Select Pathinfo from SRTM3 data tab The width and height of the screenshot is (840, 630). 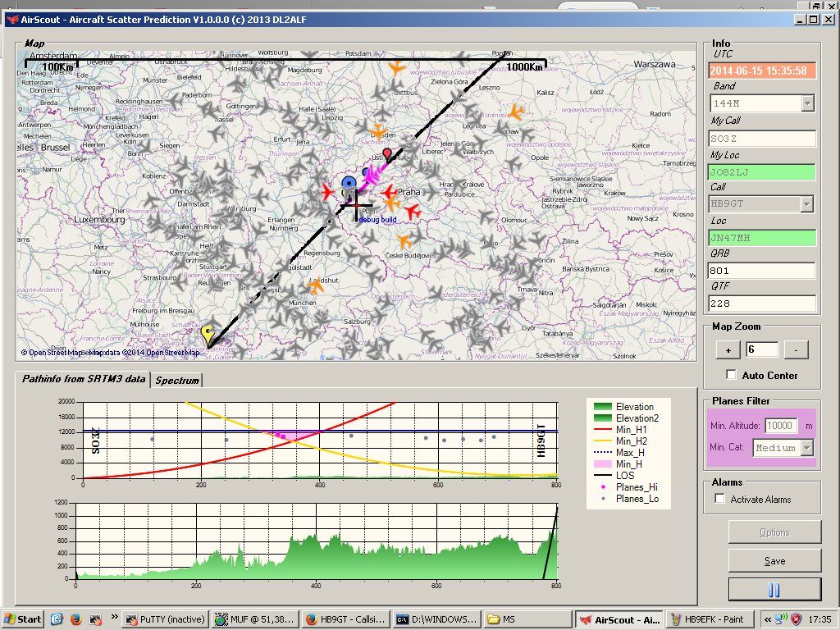click(84, 379)
